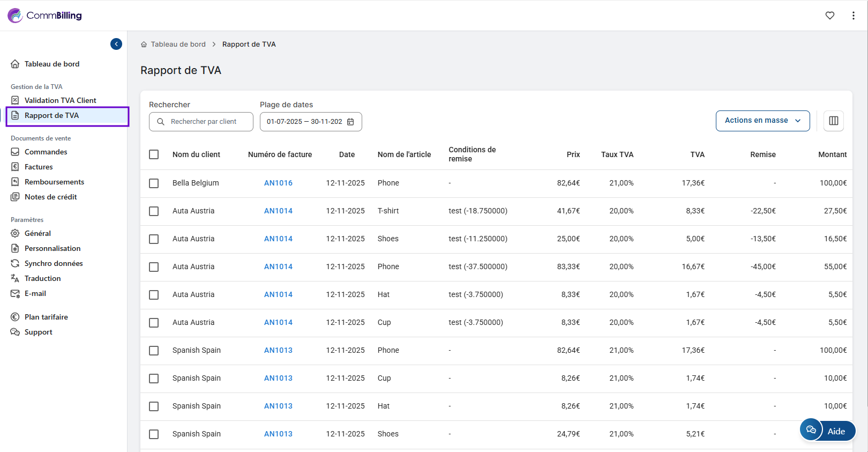Click the heart favorite icon in header
Screen dimensions: 868x452
point(830,16)
